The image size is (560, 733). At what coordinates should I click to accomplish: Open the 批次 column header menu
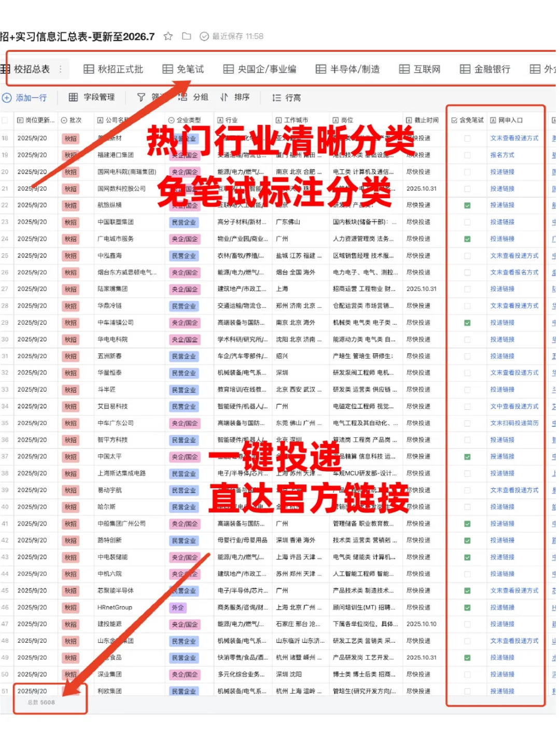pyautogui.click(x=76, y=120)
